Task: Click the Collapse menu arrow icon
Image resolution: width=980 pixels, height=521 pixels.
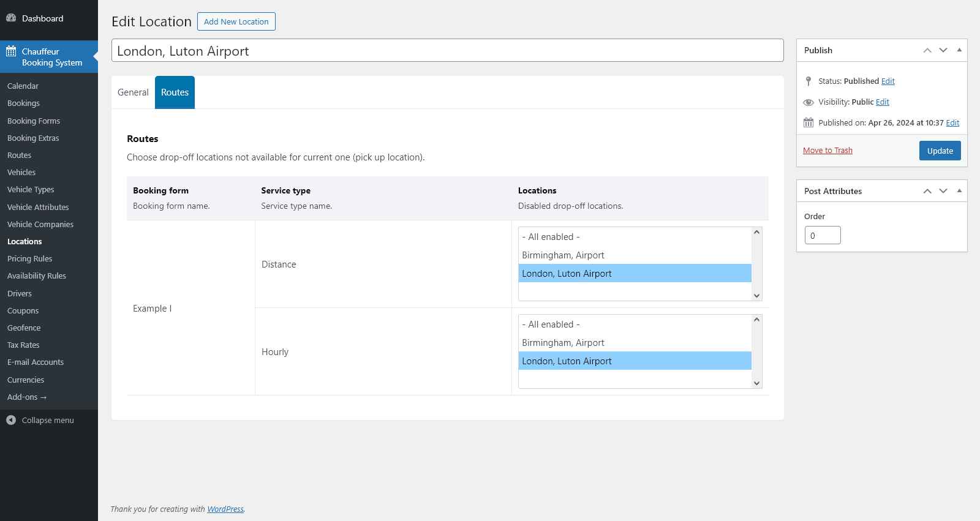Action: pyautogui.click(x=11, y=420)
